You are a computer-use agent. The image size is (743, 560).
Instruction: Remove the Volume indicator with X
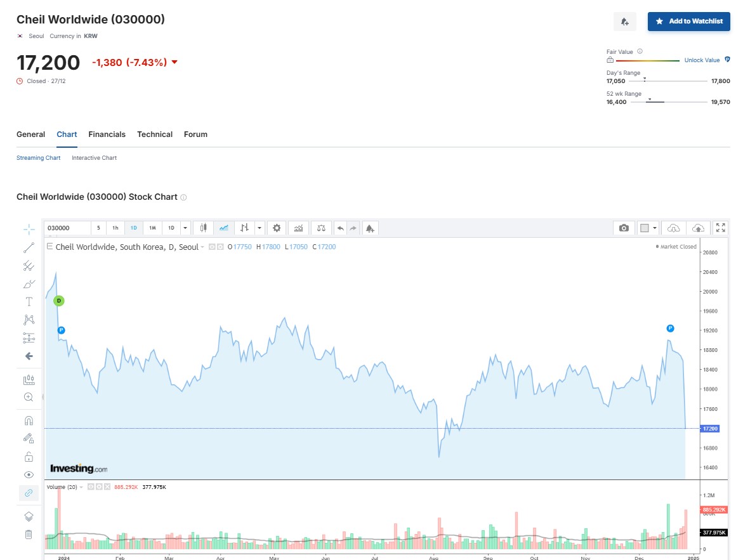pyautogui.click(x=107, y=486)
